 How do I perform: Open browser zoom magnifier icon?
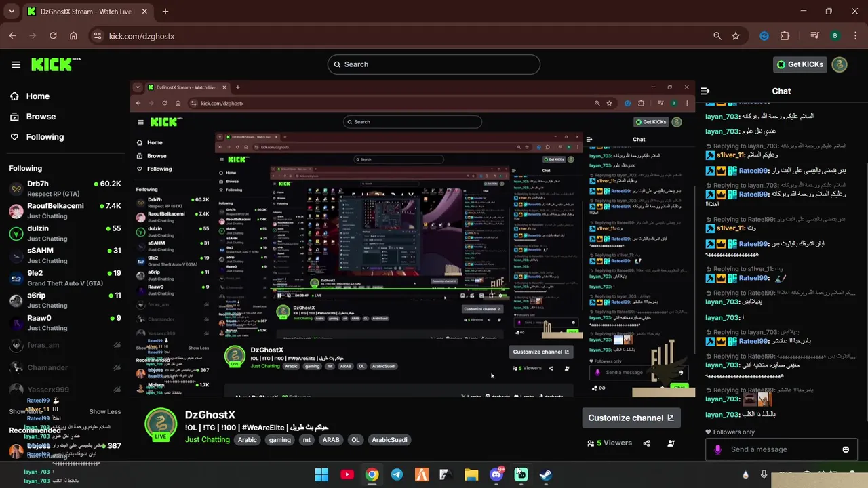(x=717, y=36)
